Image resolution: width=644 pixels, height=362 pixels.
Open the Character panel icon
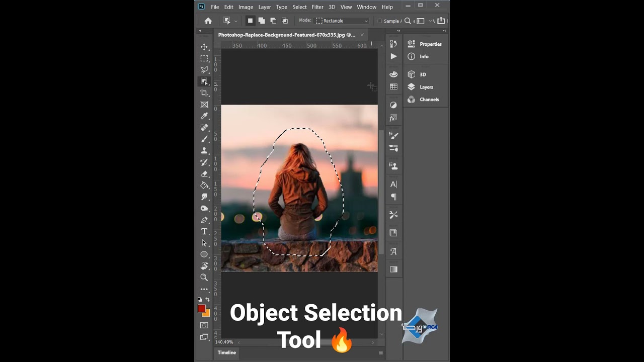tap(393, 184)
